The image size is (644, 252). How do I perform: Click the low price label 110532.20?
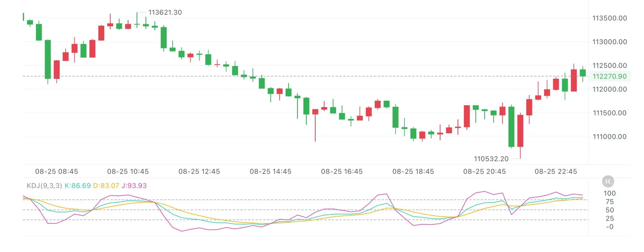click(491, 159)
